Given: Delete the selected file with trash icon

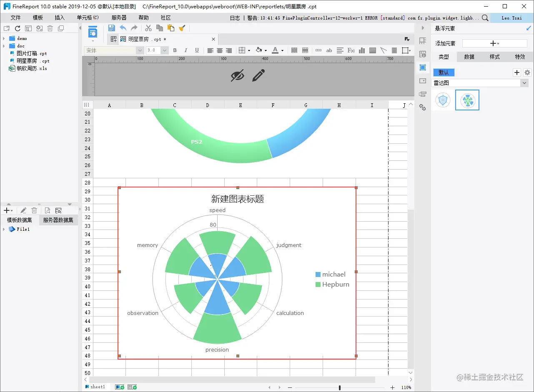Looking at the screenshot, I should [x=50, y=28].
